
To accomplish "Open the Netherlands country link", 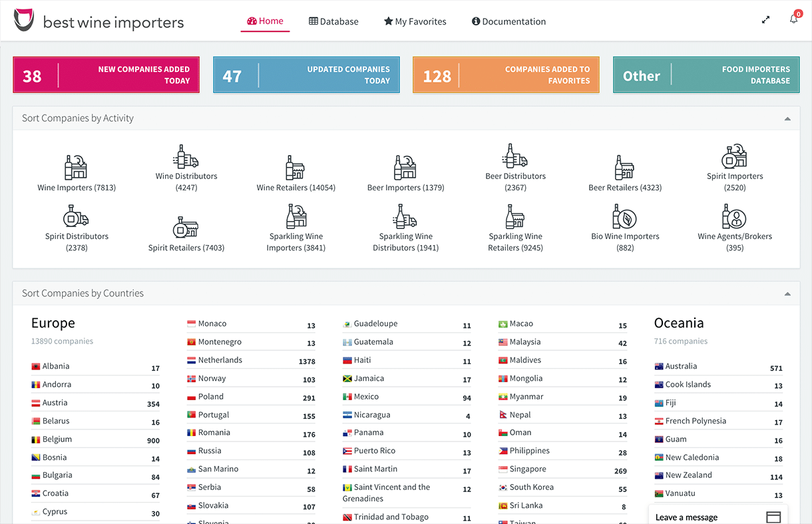I will (x=220, y=360).
